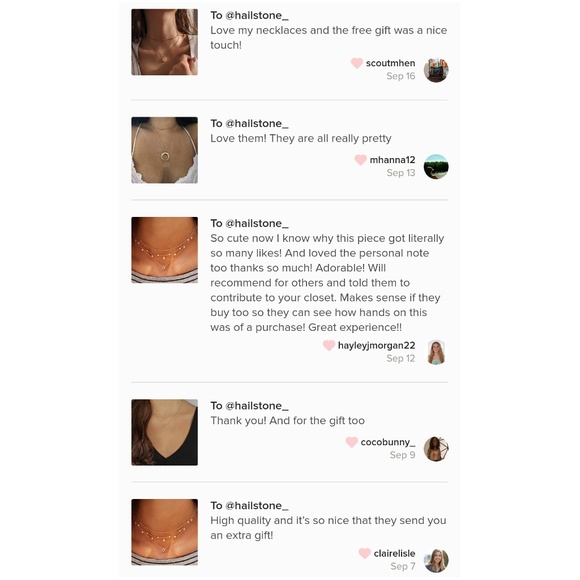
Task: Open scoutmhen's profile avatar
Action: pyautogui.click(x=436, y=70)
